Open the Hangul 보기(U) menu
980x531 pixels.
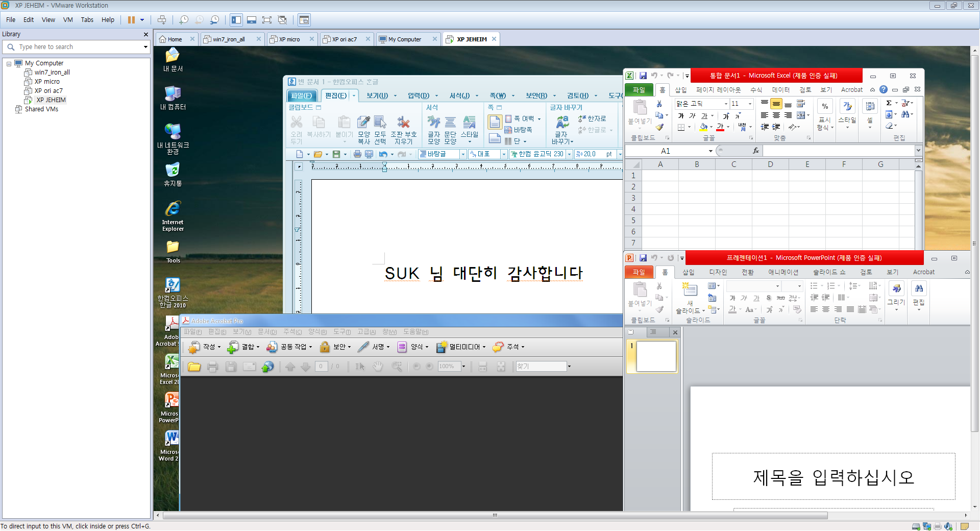click(x=377, y=95)
